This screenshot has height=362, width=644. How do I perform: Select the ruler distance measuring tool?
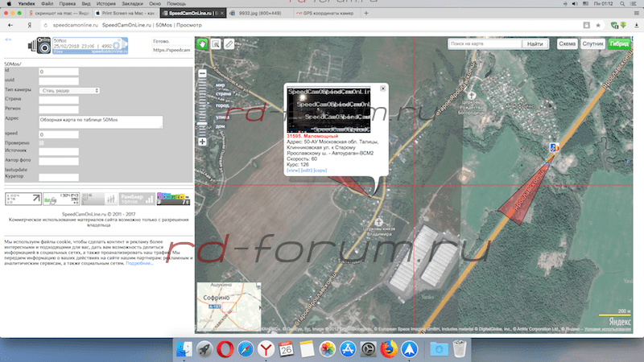(x=229, y=44)
